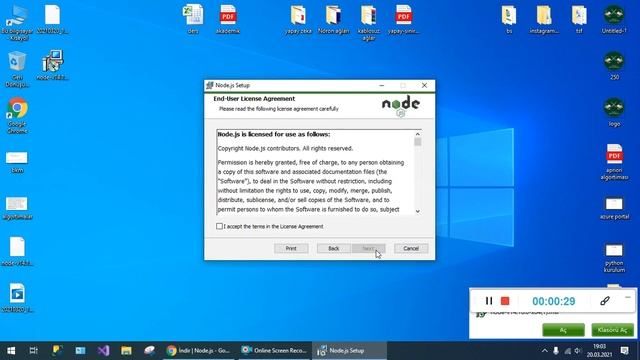Select the akademik PDF icon
Image resolution: width=640 pixels, height=360 pixels.
(228, 19)
